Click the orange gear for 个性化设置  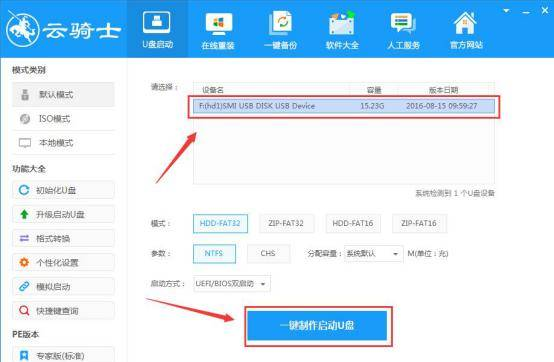[24, 262]
